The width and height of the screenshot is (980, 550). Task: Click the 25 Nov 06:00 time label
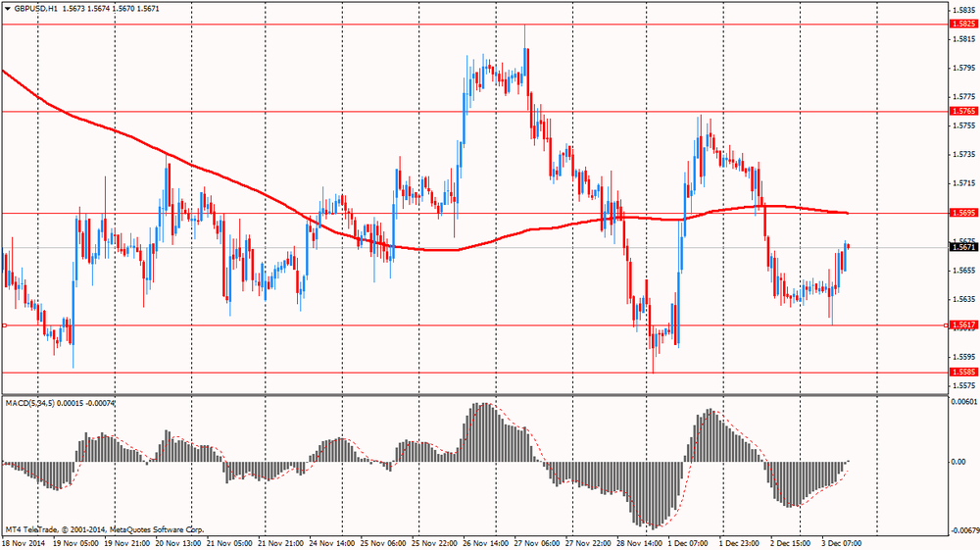[383, 544]
